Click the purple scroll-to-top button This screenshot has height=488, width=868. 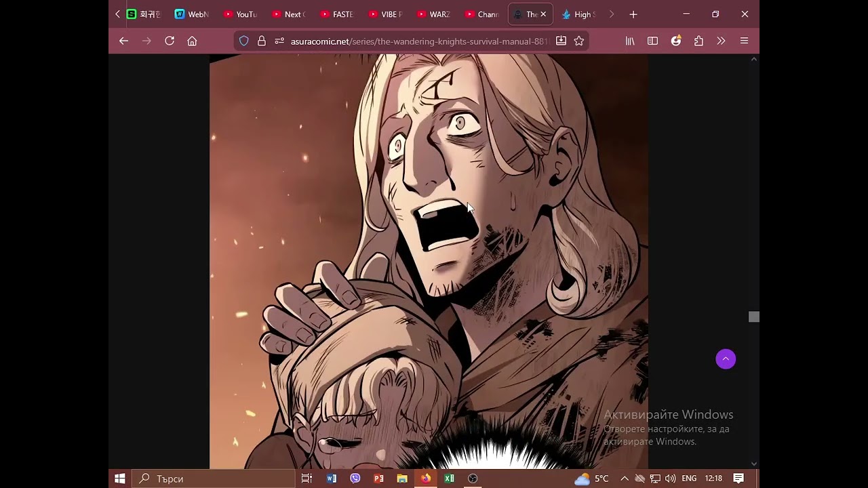[726, 359]
